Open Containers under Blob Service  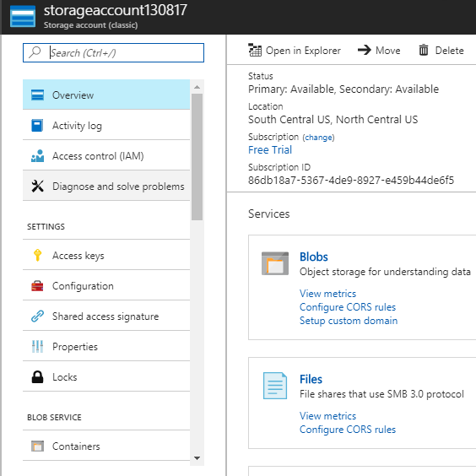click(x=106, y=446)
